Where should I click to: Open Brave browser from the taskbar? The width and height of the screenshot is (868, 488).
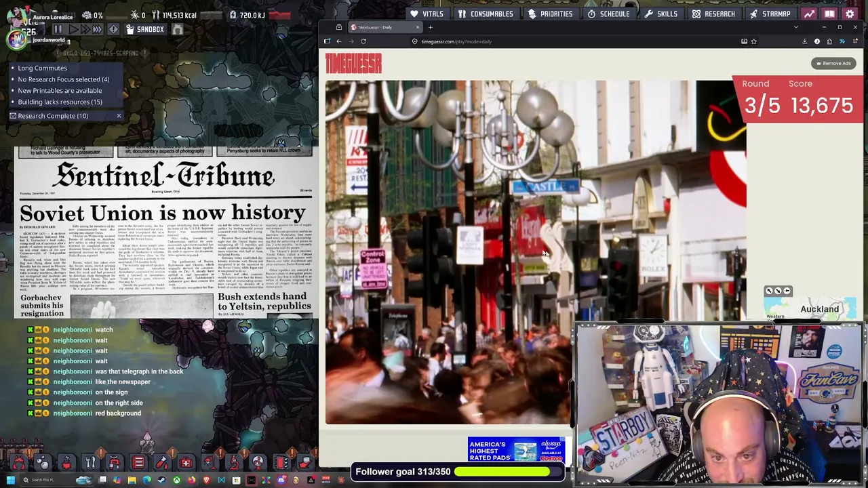pyautogui.click(x=206, y=481)
